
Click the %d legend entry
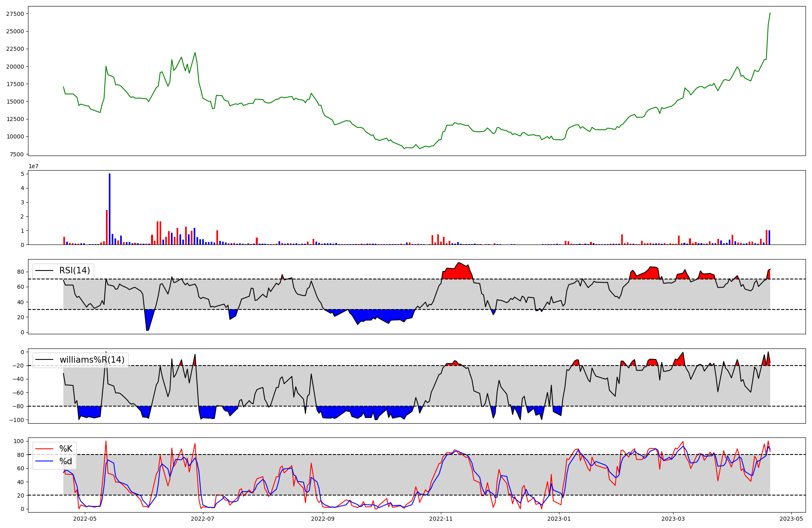tap(66, 461)
